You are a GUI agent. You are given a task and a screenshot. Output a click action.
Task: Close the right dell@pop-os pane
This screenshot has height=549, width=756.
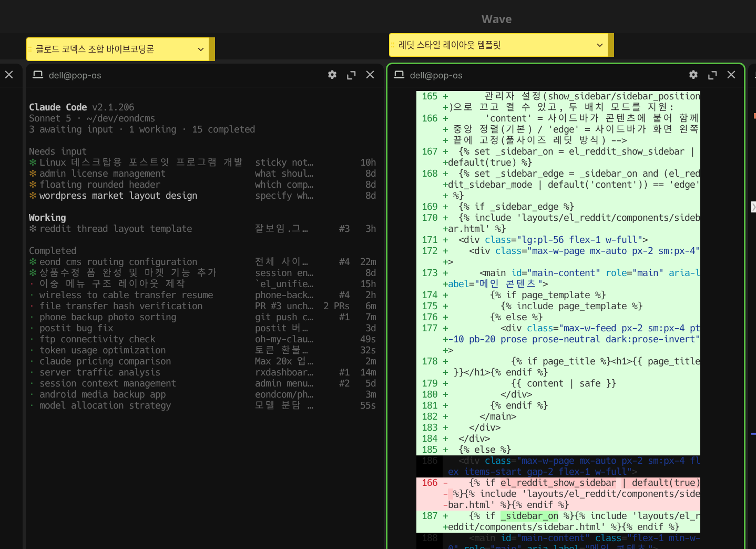click(731, 75)
